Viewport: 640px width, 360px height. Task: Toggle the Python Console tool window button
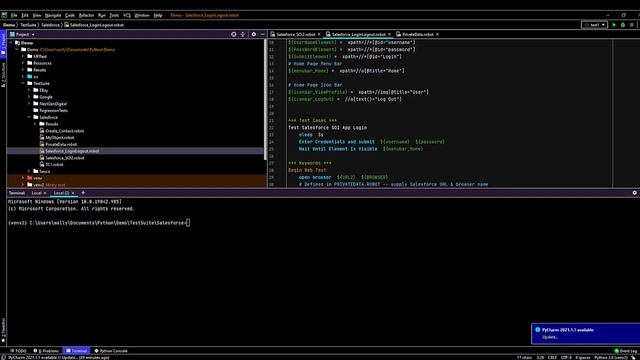(111, 351)
